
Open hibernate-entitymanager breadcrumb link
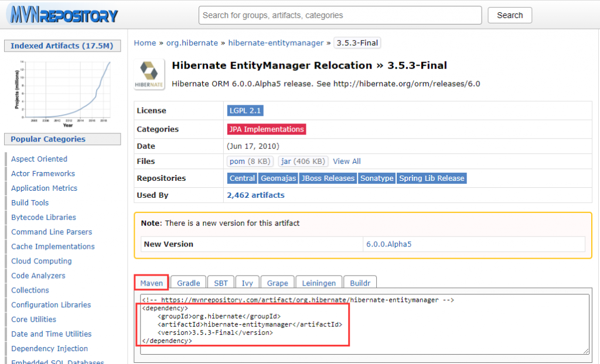click(276, 43)
